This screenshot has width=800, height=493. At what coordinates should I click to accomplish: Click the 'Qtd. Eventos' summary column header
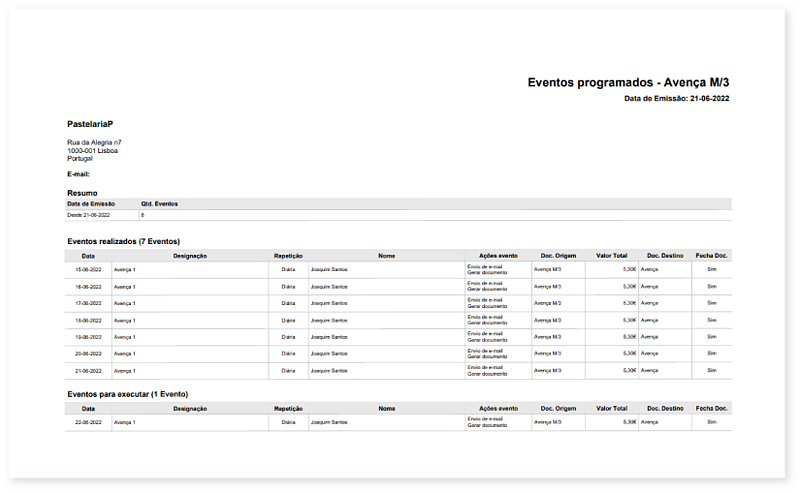(x=159, y=203)
